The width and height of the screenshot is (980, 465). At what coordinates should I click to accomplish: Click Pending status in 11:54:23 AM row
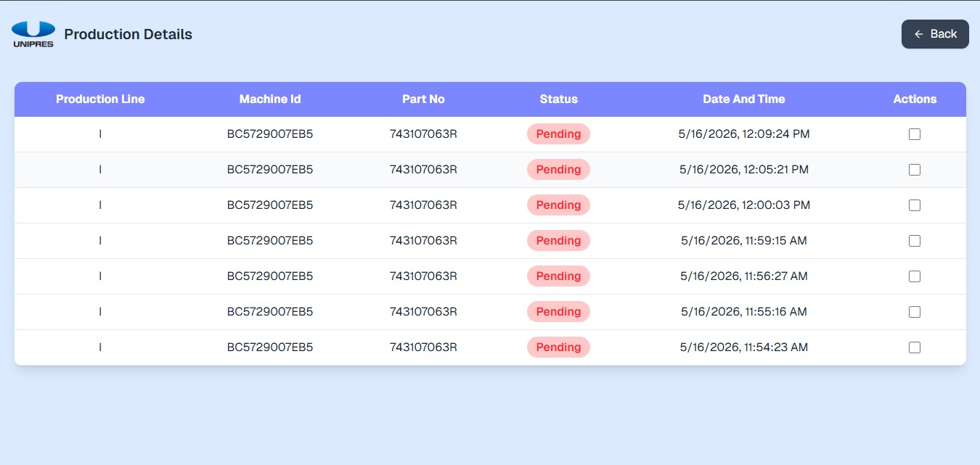pyautogui.click(x=558, y=347)
